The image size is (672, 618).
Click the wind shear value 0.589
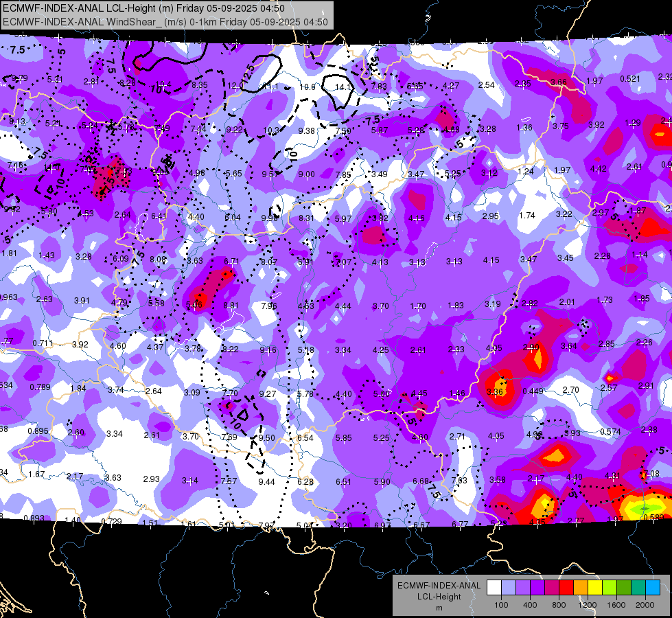pyautogui.click(x=654, y=517)
